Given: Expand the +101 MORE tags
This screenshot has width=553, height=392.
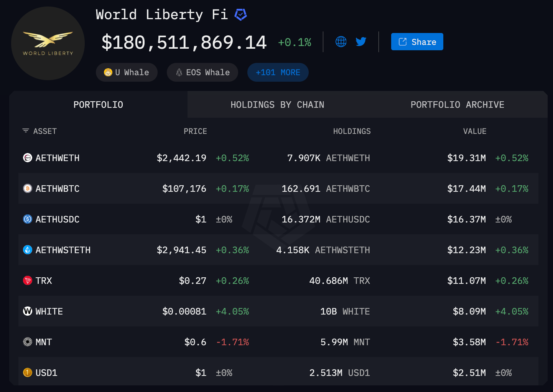Looking at the screenshot, I should tap(278, 72).
